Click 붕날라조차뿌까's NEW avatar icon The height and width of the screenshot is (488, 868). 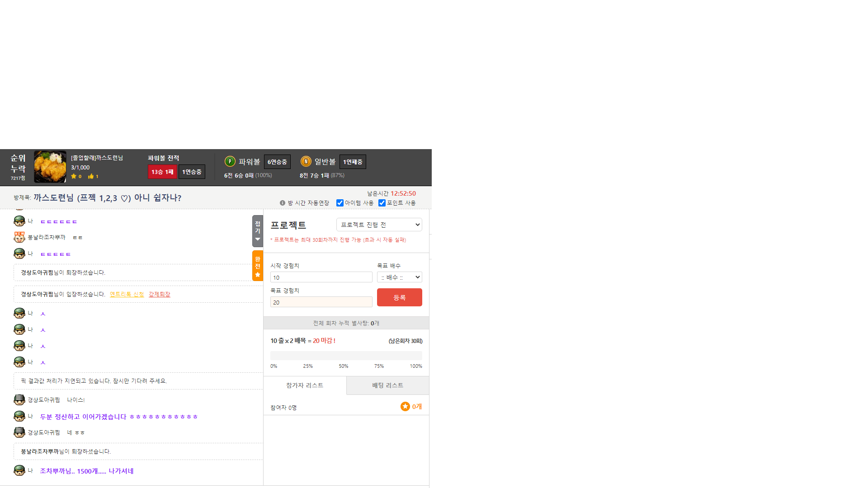point(19,237)
